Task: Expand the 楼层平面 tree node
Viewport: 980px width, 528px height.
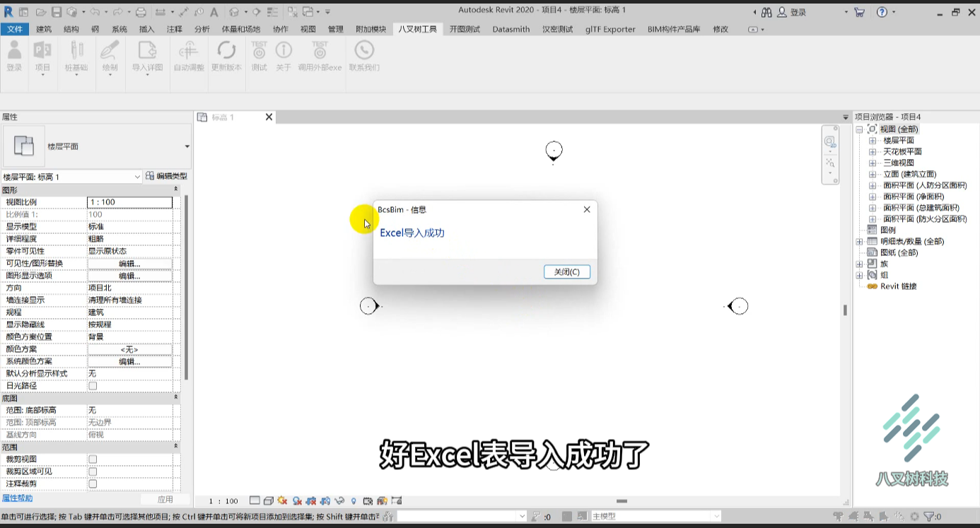Action: [x=873, y=141]
